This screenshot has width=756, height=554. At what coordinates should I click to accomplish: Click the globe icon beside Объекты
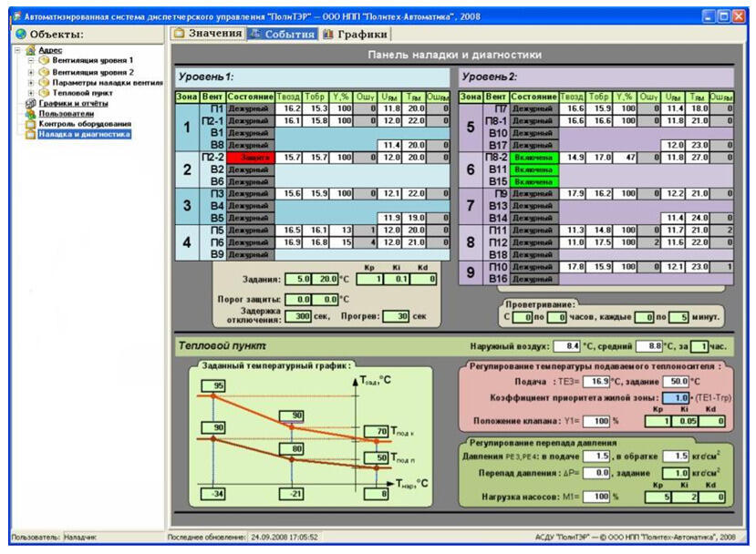click(21, 35)
